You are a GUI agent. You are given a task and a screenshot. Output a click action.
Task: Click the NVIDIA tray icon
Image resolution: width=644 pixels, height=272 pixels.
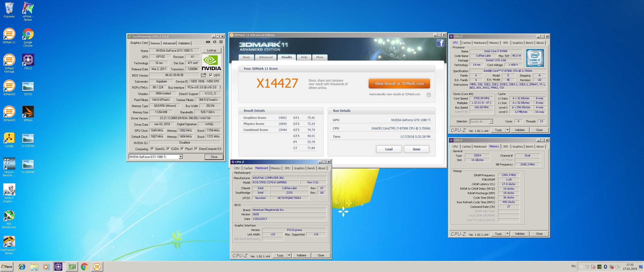point(599,267)
